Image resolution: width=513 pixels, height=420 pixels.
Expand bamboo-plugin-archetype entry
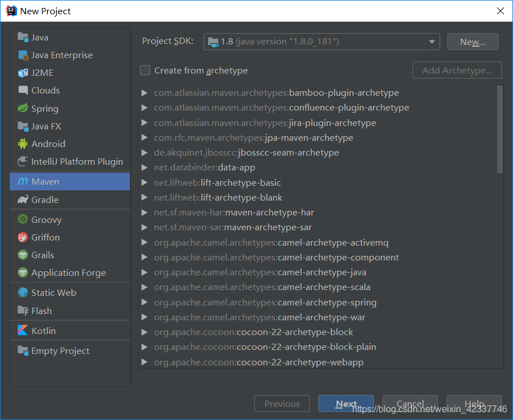144,93
